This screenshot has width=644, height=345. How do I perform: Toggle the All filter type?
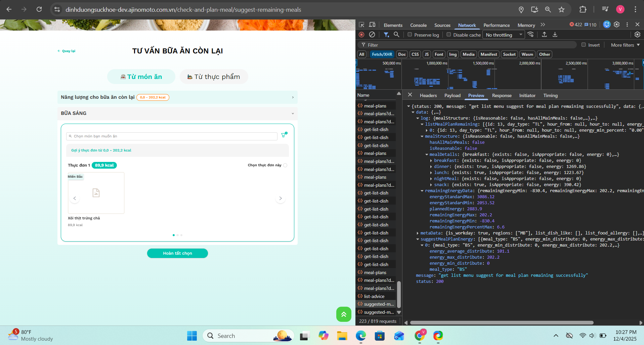pyautogui.click(x=362, y=54)
